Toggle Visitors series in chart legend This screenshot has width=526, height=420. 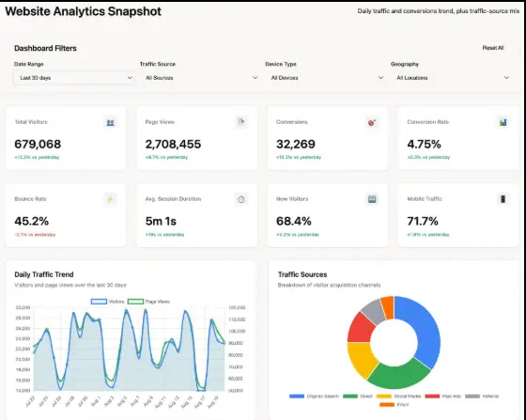108,302
